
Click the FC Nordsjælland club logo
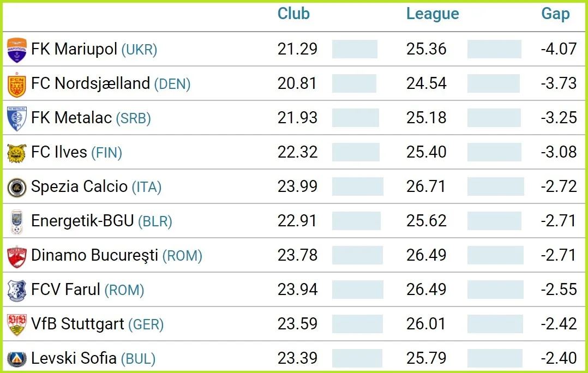(x=16, y=85)
